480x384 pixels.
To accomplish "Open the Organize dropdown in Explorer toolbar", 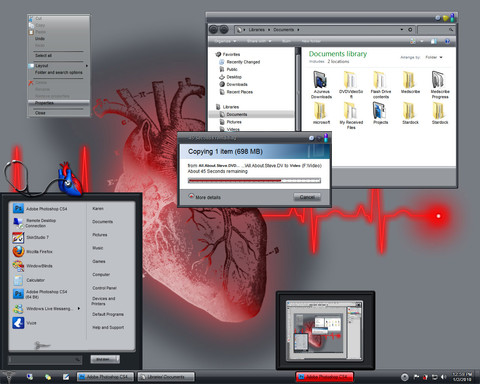I will [x=225, y=41].
